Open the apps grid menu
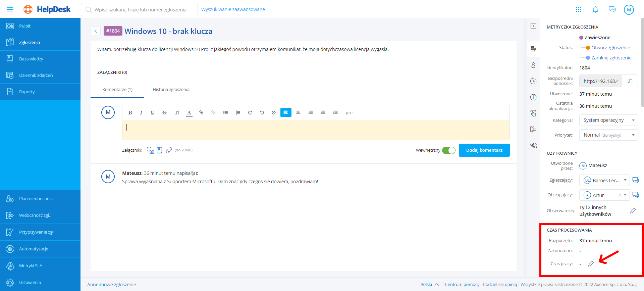The width and height of the screenshot is (644, 291). click(579, 10)
